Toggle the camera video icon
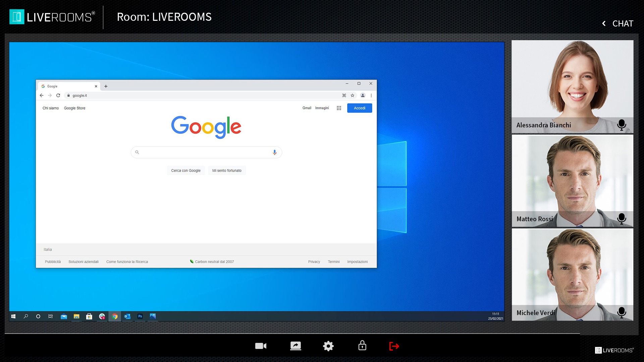Image resolution: width=644 pixels, height=362 pixels. [261, 346]
